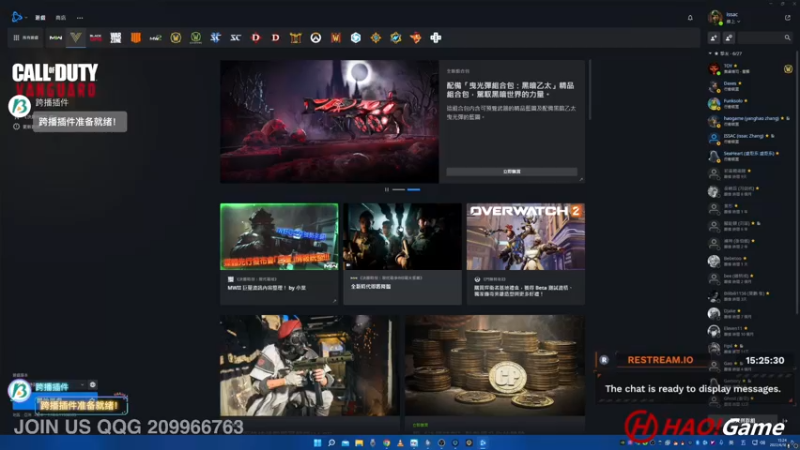Pause the featured banner carousel
The width and height of the screenshot is (800, 450).
click(x=387, y=189)
